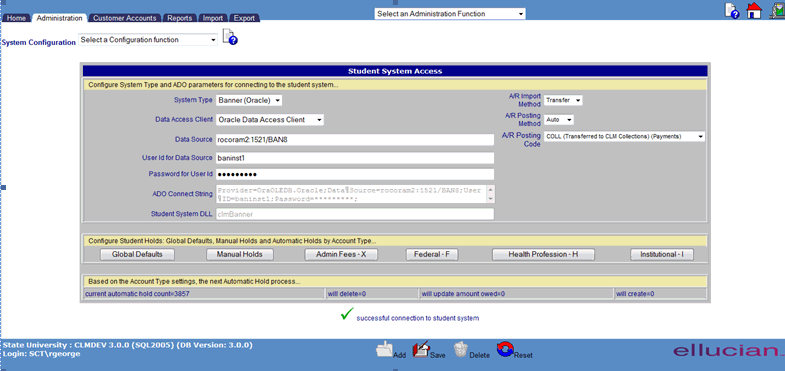
Task: Expand the Data Access Client dropdown
Action: coord(270,120)
